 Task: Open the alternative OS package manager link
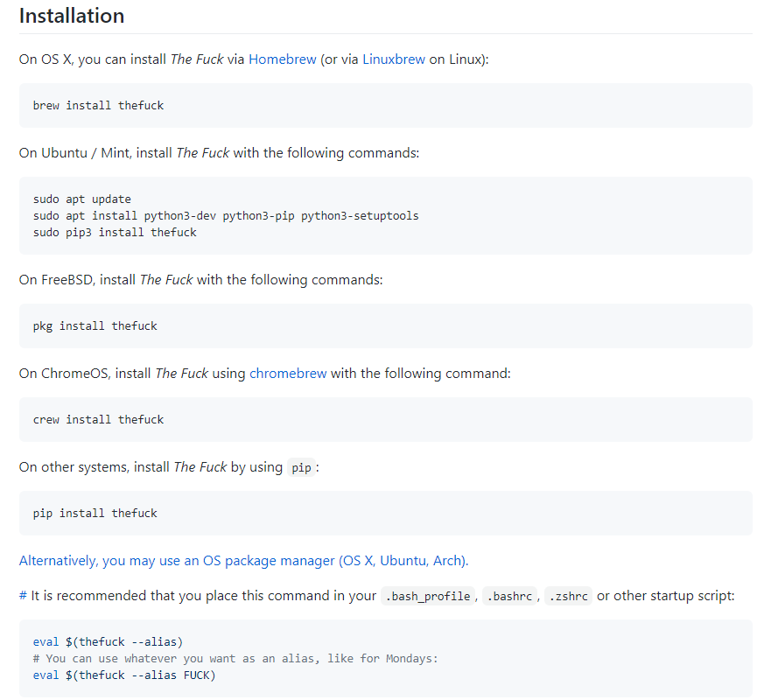coord(243,561)
